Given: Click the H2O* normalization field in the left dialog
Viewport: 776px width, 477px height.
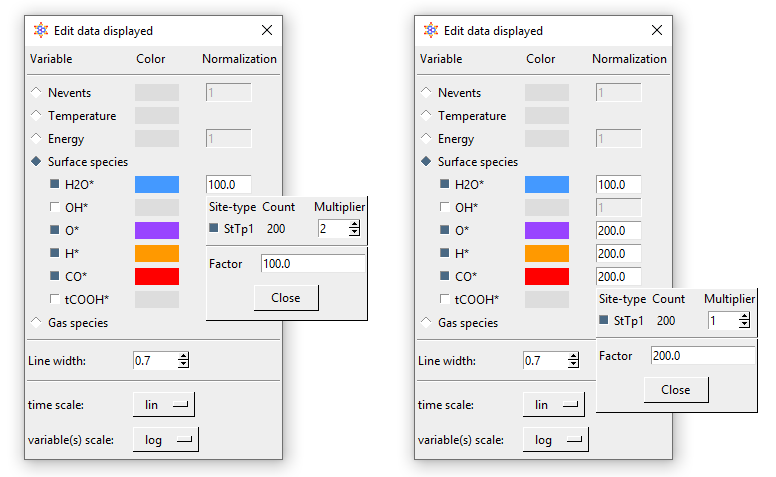Looking at the screenshot, I should pos(228,184).
